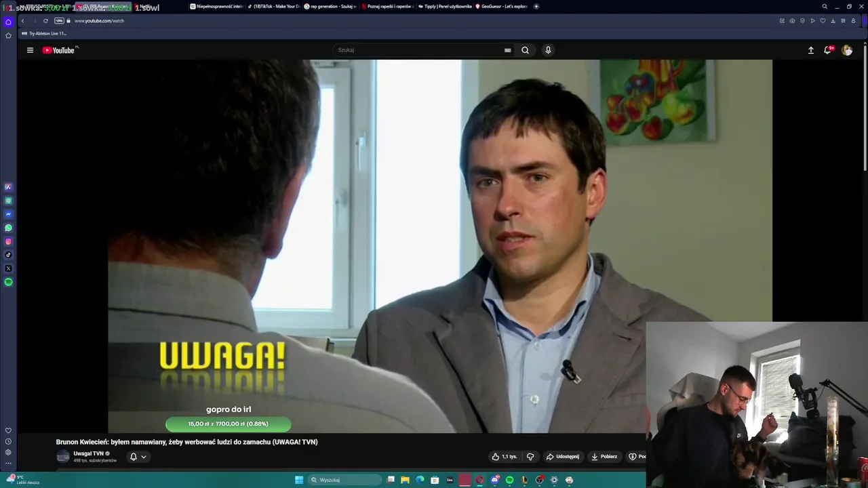The image size is (868, 488).
Task: Click the video title 'Brunon Kwiecień: byłem namawiany'
Action: [x=186, y=442]
